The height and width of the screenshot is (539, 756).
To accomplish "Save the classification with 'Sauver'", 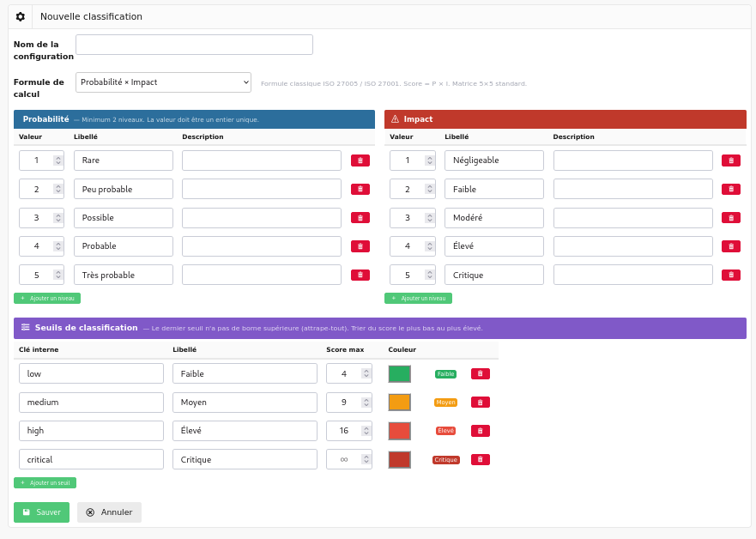I will (x=41, y=512).
